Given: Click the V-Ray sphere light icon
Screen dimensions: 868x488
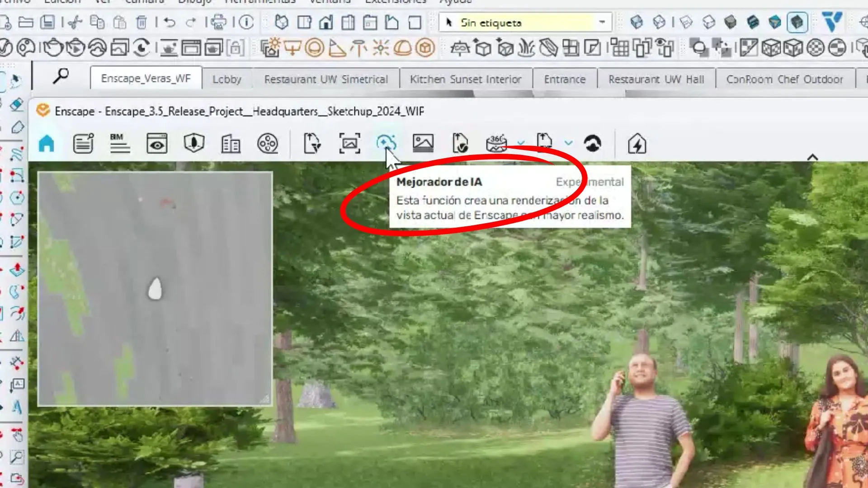Looking at the screenshot, I should tap(315, 47).
